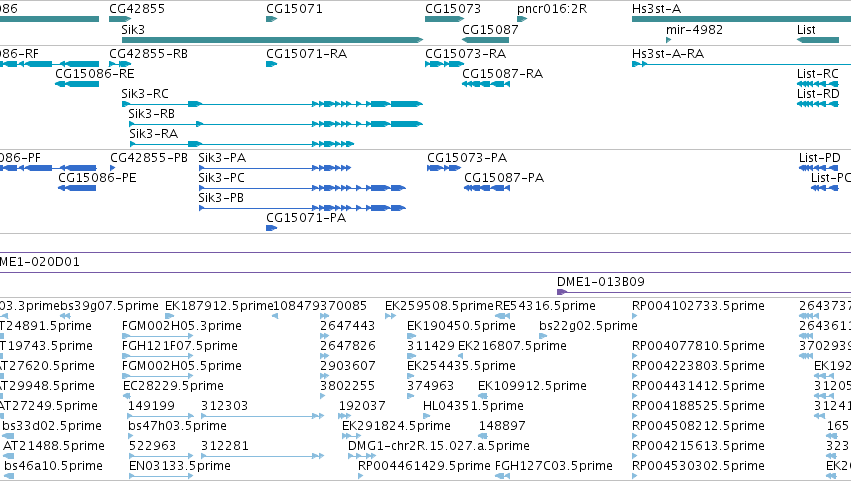Click the DME1-013B09 BAC label
Viewport: 851px width, 481px height.
coord(600,282)
